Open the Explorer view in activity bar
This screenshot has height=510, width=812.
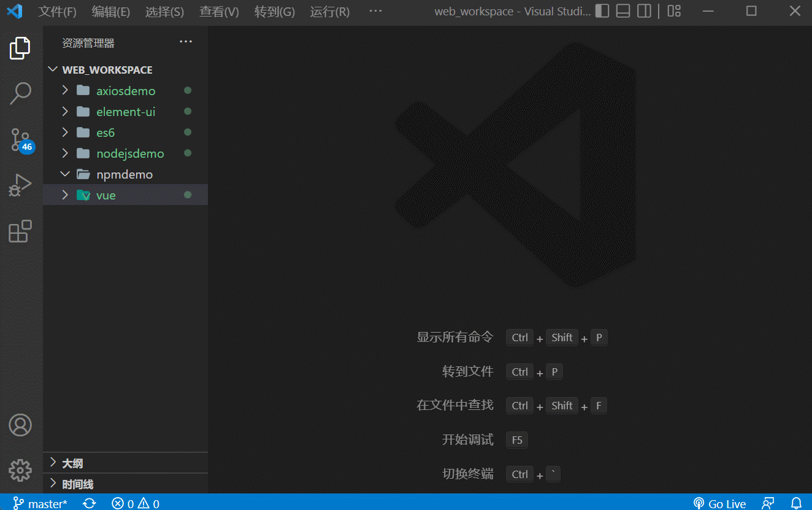click(x=20, y=48)
